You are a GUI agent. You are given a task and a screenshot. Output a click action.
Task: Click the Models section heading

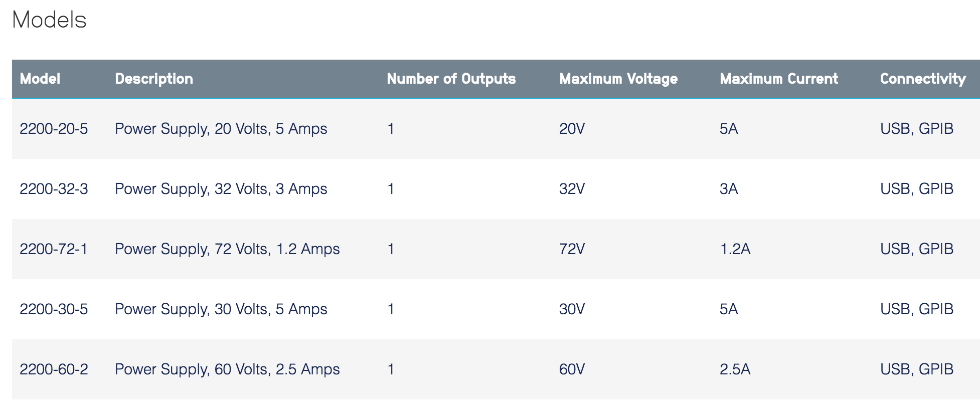tap(49, 20)
